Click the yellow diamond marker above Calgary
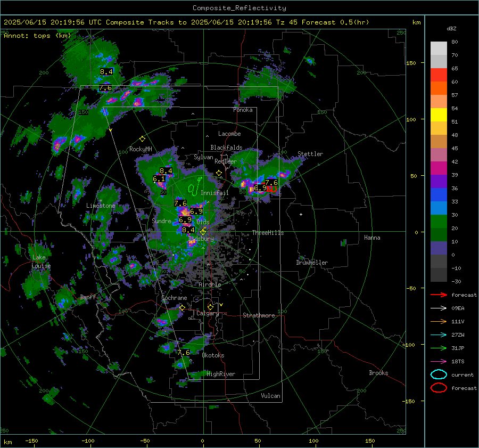Image resolution: width=479 pixels, height=448 pixels. click(210, 307)
